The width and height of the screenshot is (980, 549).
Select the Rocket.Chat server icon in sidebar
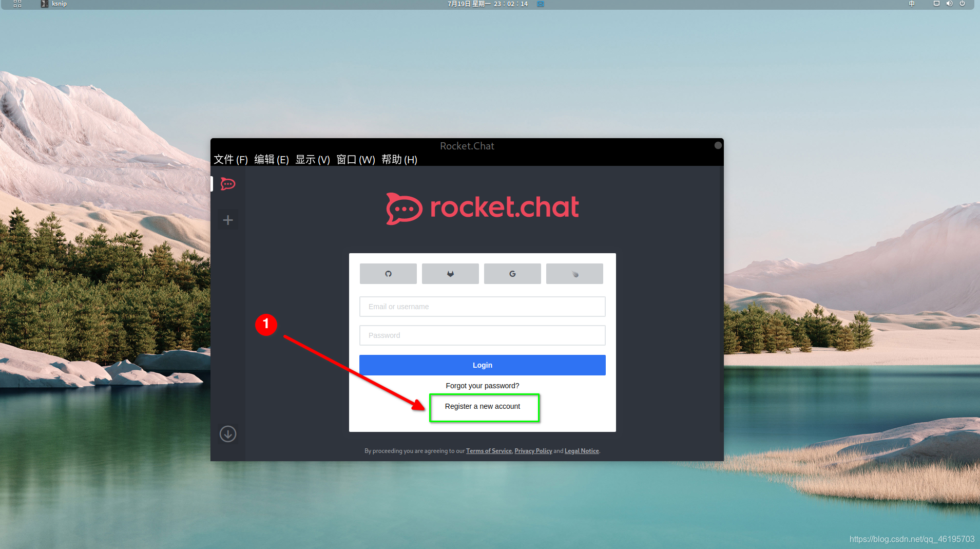(x=228, y=184)
